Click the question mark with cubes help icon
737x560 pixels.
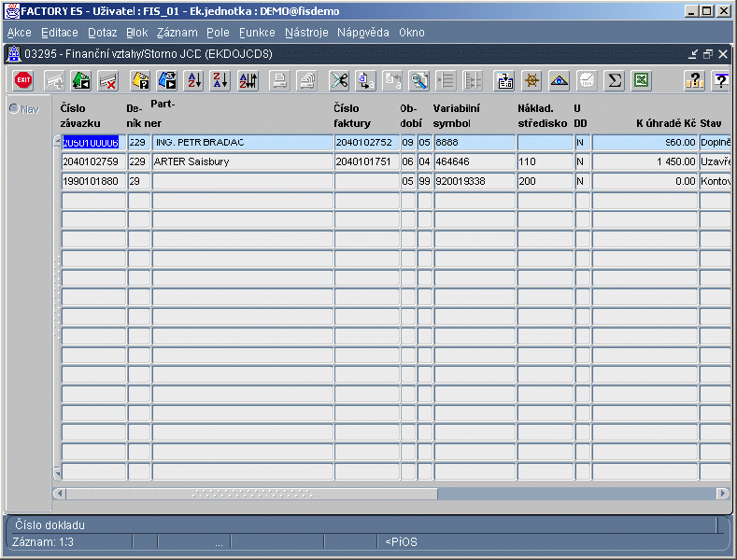pos(694,80)
